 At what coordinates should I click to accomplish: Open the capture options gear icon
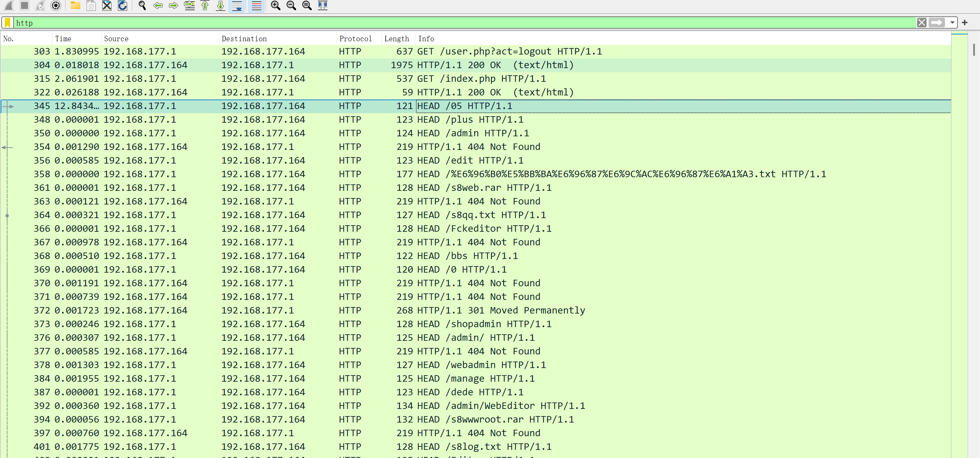click(x=56, y=5)
